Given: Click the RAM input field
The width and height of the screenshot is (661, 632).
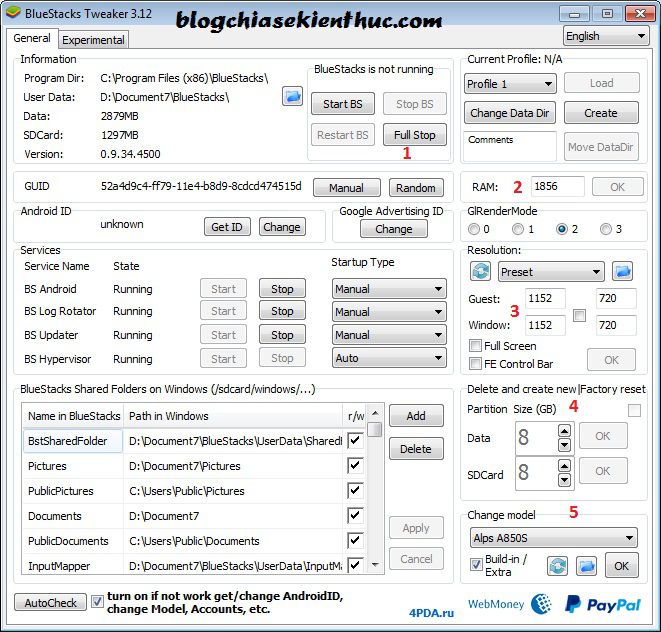Looking at the screenshot, I should pyautogui.click(x=558, y=186).
